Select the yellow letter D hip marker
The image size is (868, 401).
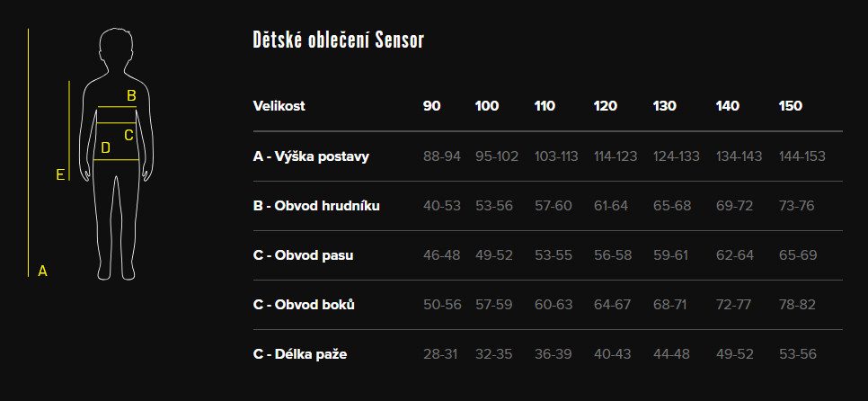106,147
